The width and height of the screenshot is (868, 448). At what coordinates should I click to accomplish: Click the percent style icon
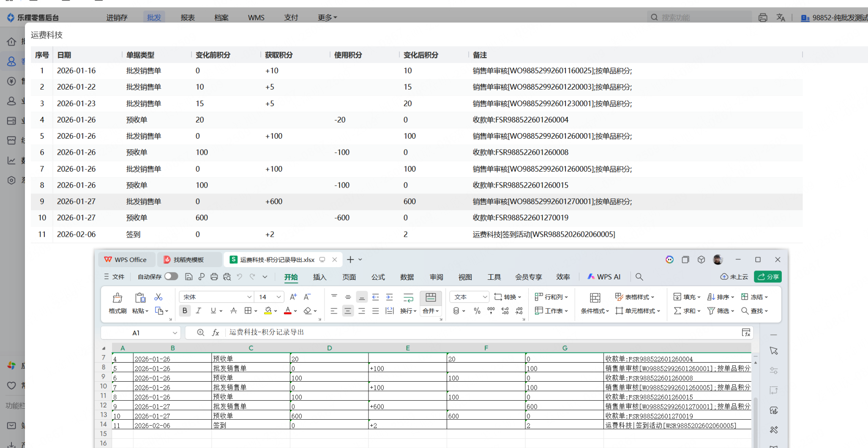click(477, 311)
